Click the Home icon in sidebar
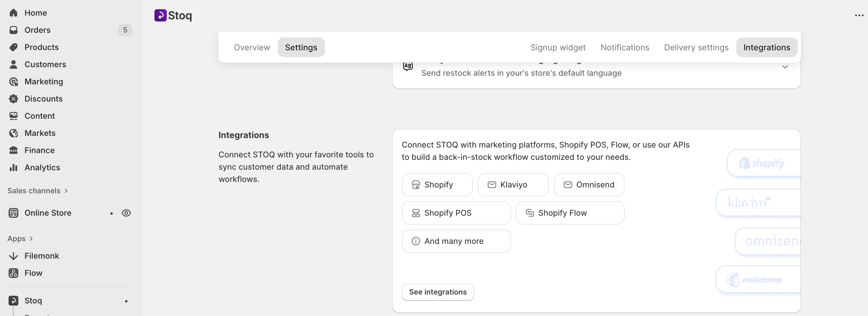Screen dimensions: 868x316 [x=13, y=13]
